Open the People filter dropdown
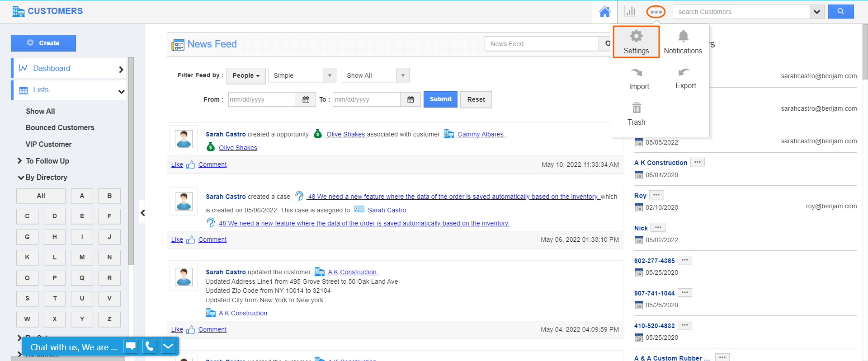This screenshot has width=868, height=361. pyautogui.click(x=245, y=75)
